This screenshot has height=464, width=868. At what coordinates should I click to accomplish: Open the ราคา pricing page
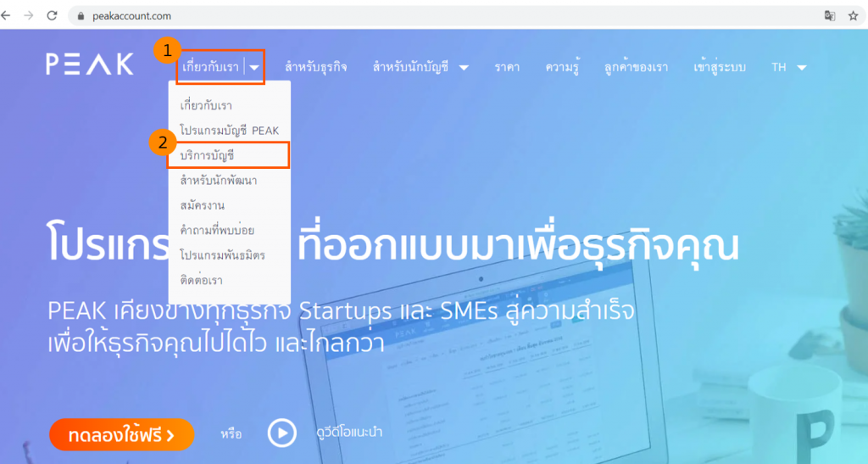pyautogui.click(x=507, y=67)
